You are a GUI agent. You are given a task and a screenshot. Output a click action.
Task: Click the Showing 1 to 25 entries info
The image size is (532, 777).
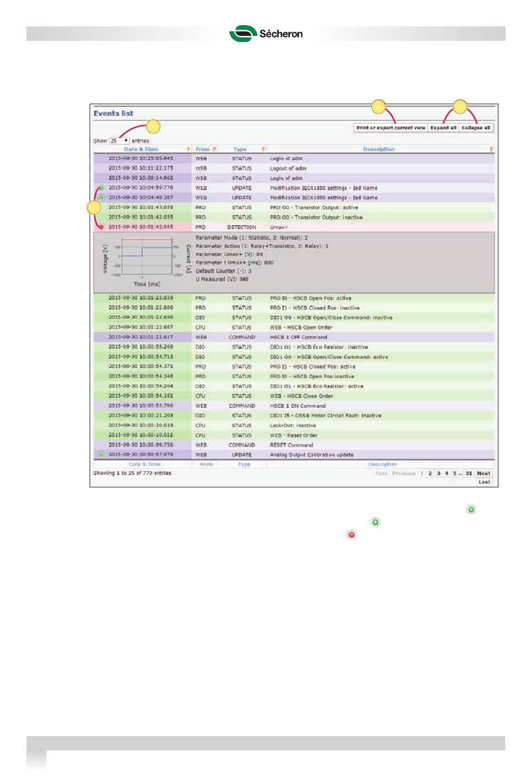tap(132, 473)
